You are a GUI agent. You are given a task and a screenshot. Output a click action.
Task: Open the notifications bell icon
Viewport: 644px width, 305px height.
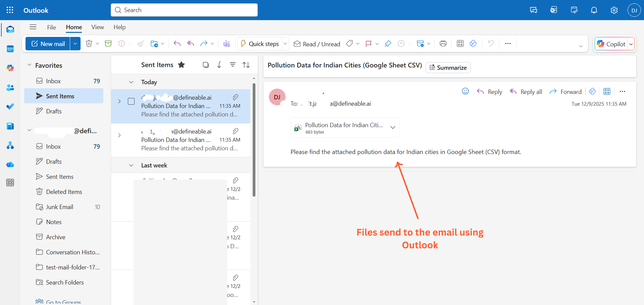tap(594, 10)
